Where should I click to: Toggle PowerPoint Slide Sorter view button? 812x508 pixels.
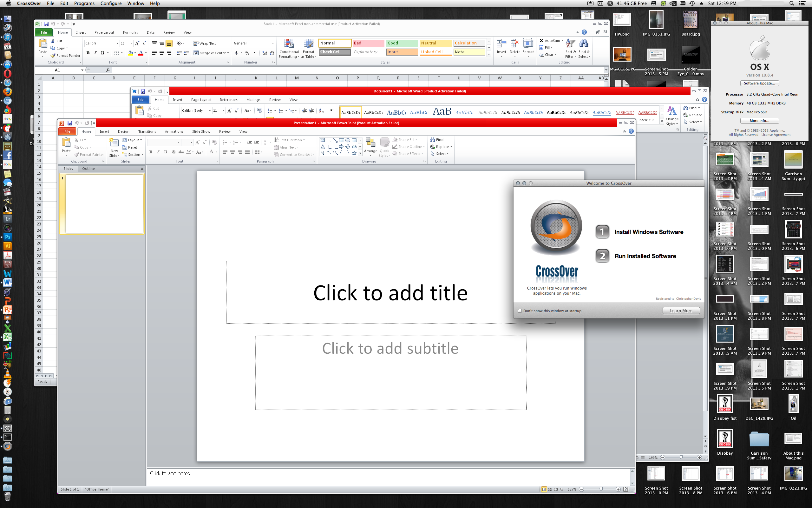click(x=550, y=489)
